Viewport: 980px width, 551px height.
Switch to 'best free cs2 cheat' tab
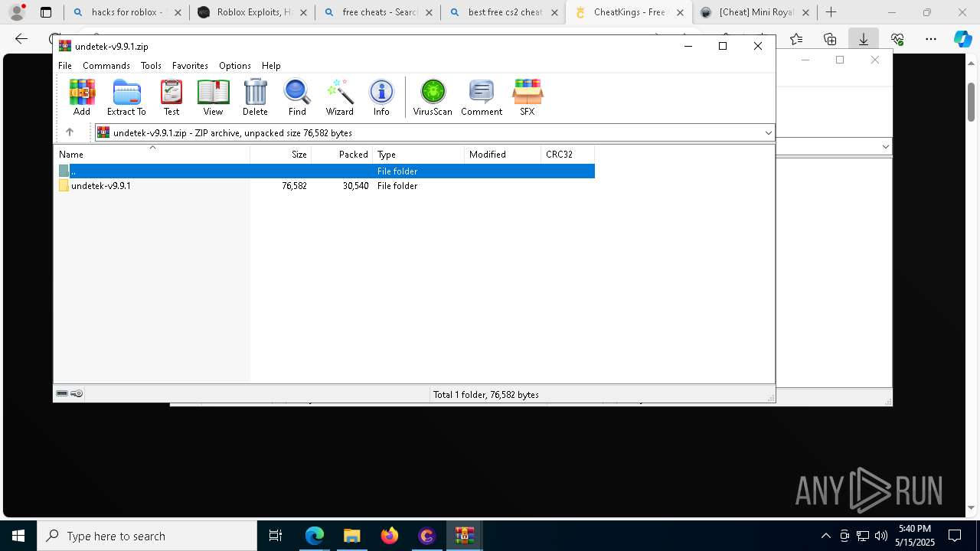tap(503, 12)
